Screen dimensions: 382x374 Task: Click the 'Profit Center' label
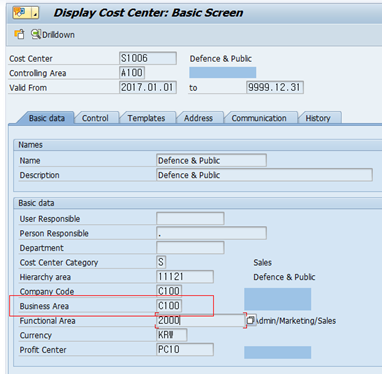(x=43, y=350)
